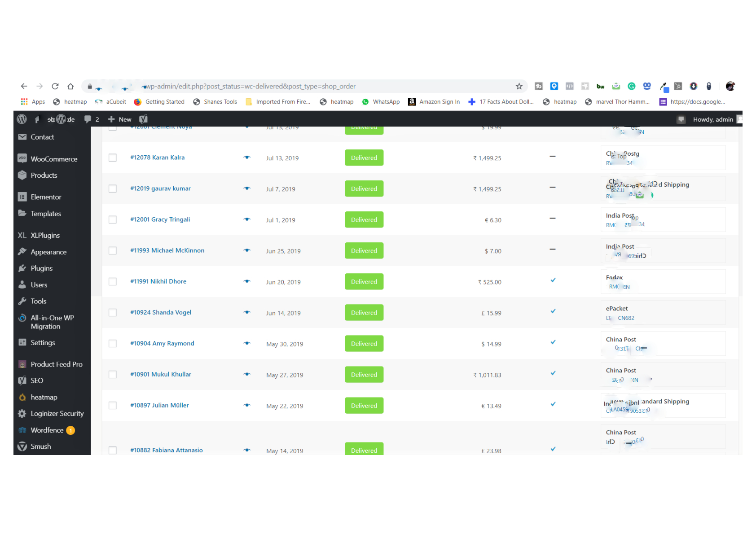Open the Products section in sidebar
Screen dimensions: 756x534
coord(44,175)
